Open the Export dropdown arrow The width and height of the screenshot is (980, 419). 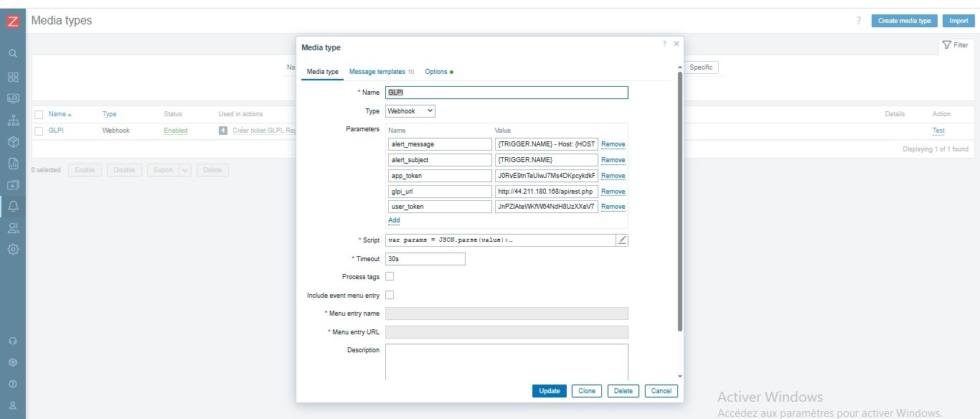(x=185, y=170)
